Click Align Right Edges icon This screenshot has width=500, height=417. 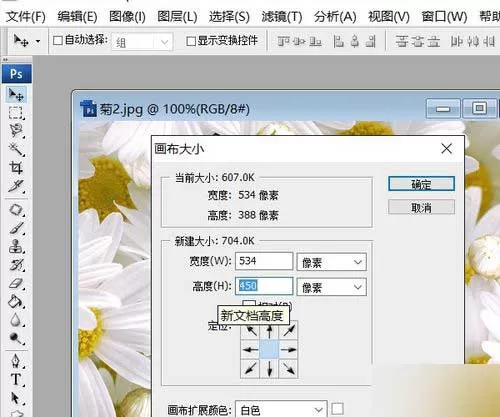pos(371,42)
